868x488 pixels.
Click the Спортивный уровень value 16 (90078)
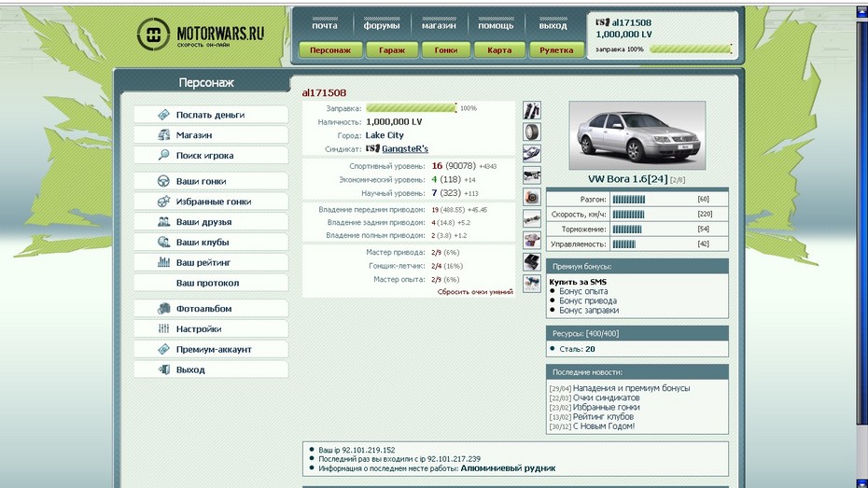[454, 166]
